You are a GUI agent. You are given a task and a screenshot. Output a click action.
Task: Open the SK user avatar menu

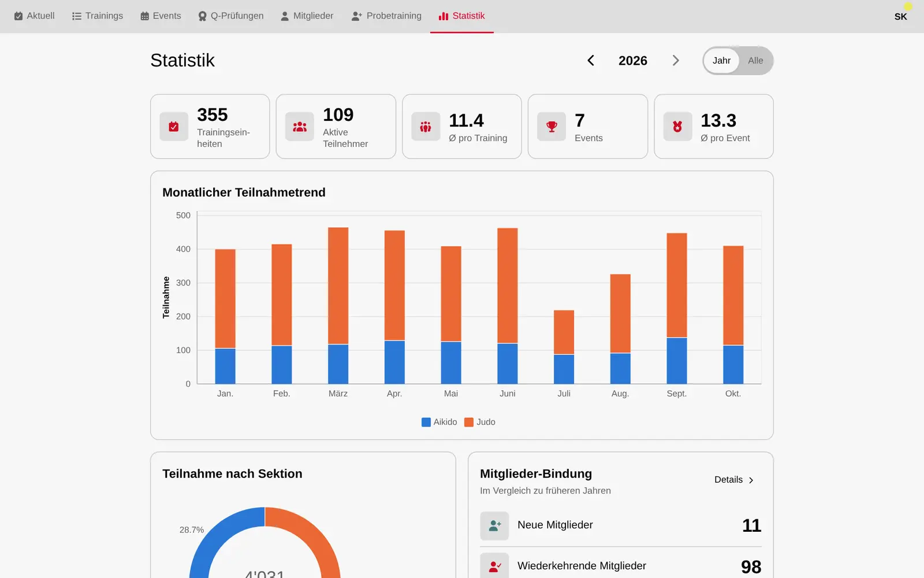pyautogui.click(x=901, y=16)
